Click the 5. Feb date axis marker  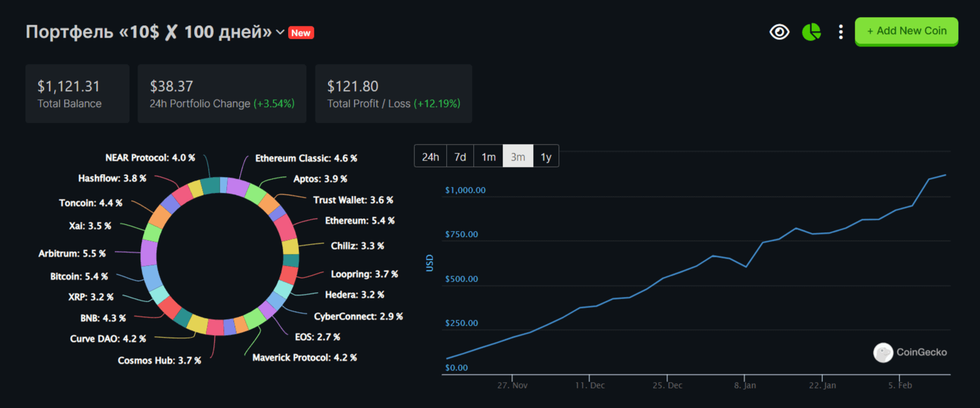pyautogui.click(x=900, y=385)
